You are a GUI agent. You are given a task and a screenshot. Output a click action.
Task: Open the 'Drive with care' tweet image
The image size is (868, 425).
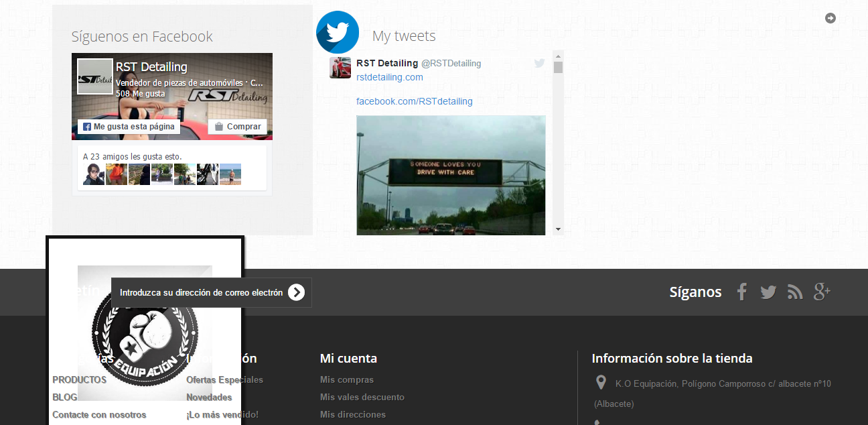click(451, 176)
